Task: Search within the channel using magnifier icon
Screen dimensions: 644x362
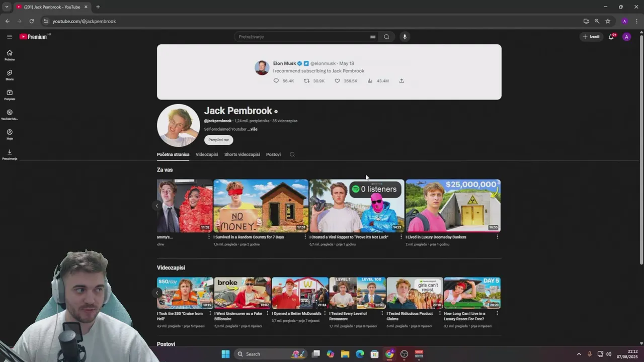Action: point(292,154)
